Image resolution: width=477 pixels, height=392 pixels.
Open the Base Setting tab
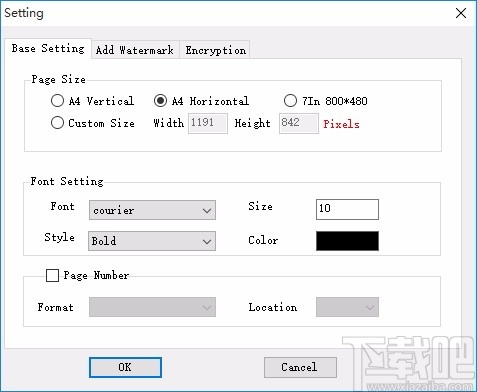[48, 49]
